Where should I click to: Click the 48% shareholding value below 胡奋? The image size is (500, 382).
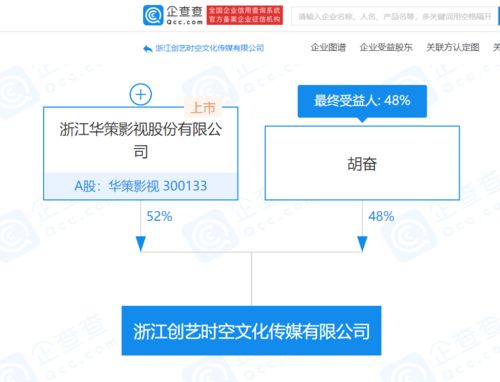[x=381, y=216]
